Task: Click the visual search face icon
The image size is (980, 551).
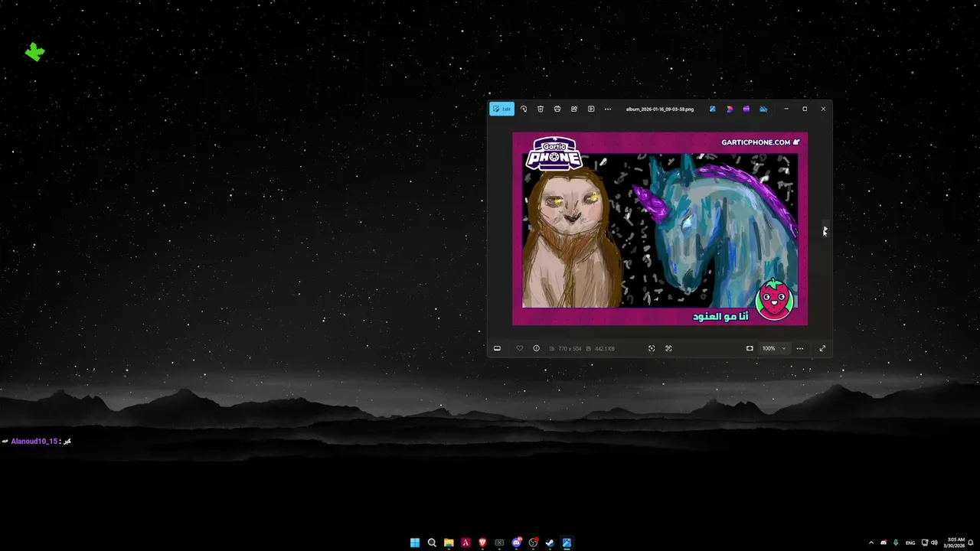Action: (668, 348)
